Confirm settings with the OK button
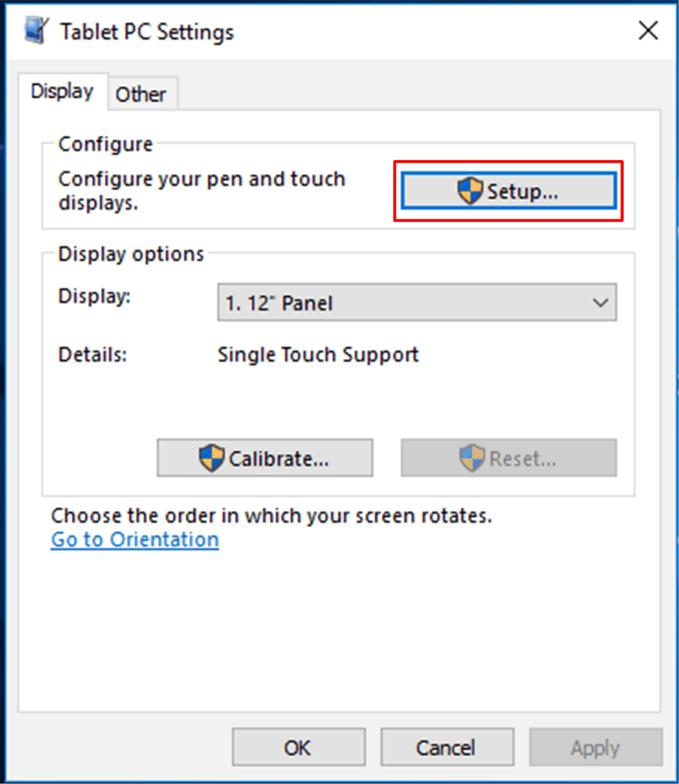The height and width of the screenshot is (784, 679). (x=299, y=747)
